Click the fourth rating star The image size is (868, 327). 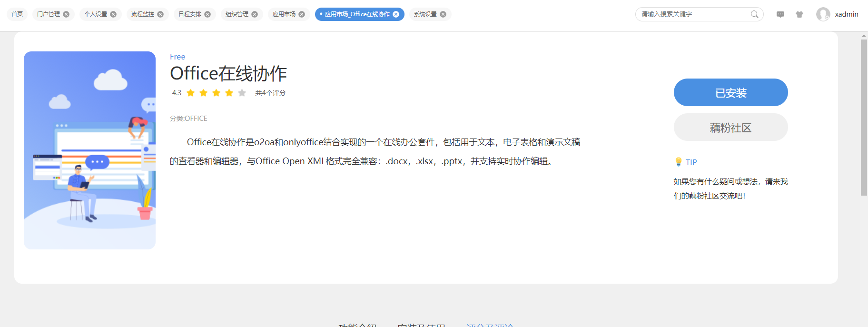229,93
